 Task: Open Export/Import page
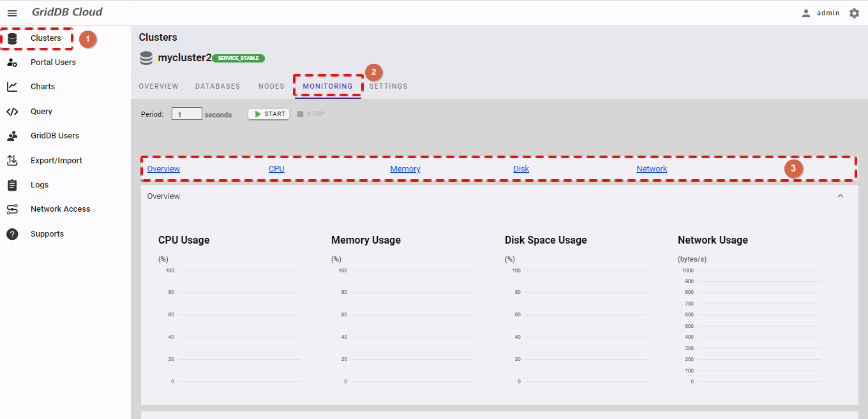pyautogui.click(x=56, y=161)
